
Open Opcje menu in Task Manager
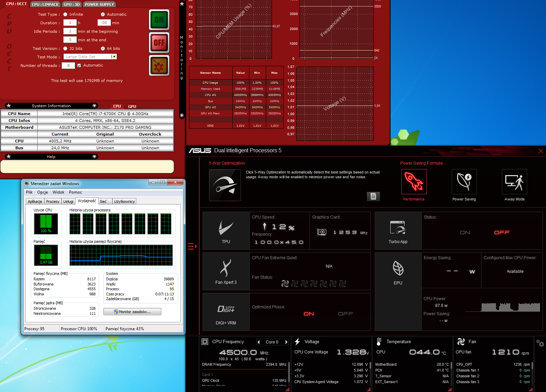[x=43, y=192]
